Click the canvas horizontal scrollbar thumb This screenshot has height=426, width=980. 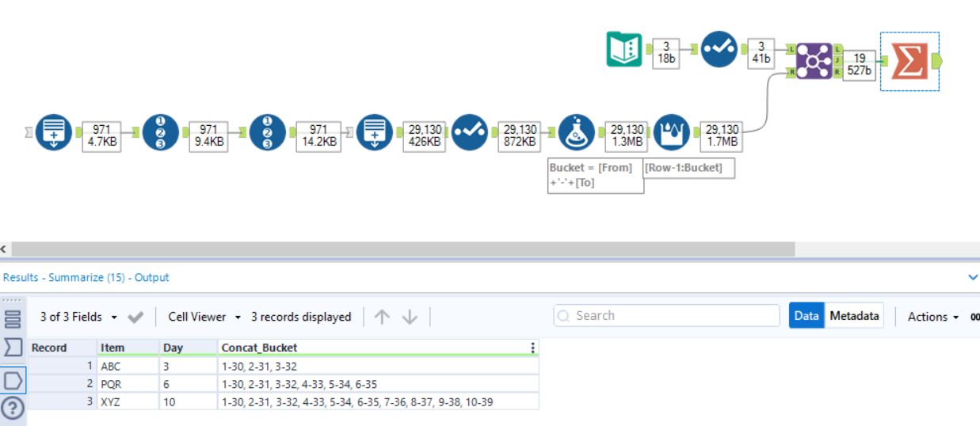[x=402, y=249]
